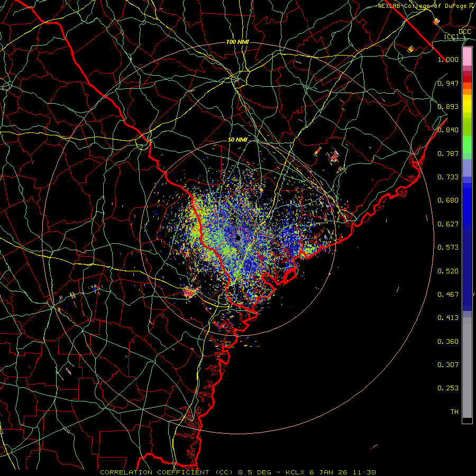Click the 0.840 legend value
Screen dimensions: 476x476
point(448,130)
